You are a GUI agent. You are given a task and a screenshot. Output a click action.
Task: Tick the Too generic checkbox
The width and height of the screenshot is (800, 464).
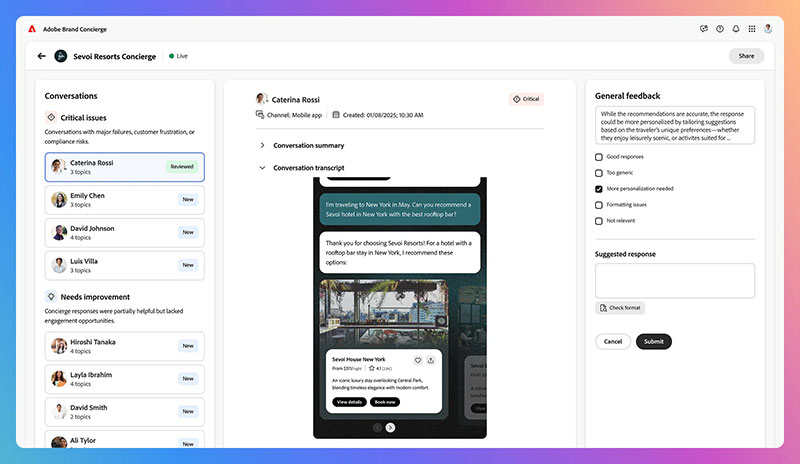point(599,173)
